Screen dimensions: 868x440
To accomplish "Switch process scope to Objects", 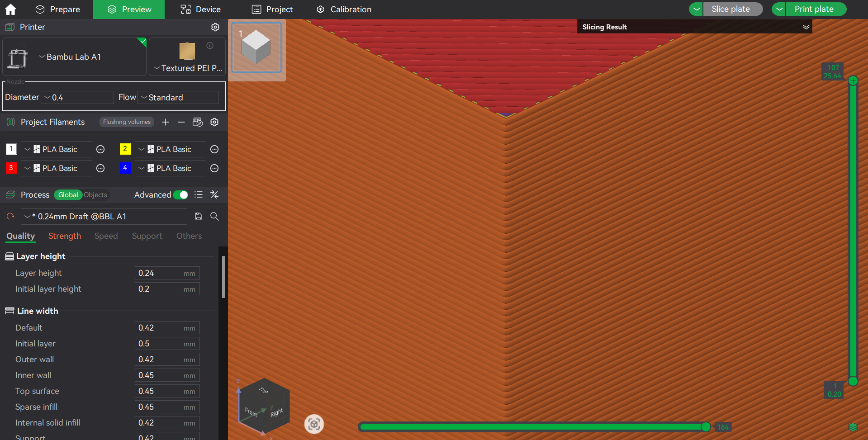I will (95, 195).
